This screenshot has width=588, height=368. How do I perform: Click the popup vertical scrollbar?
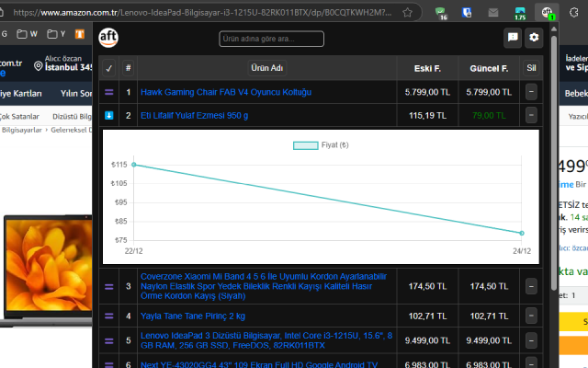click(554, 162)
